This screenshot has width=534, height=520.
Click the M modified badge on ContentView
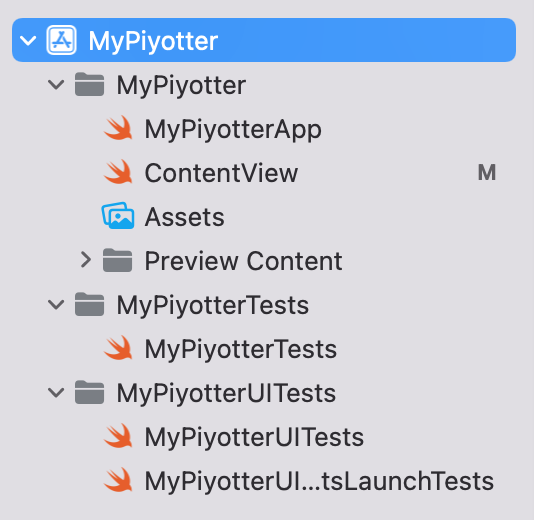coord(487,172)
